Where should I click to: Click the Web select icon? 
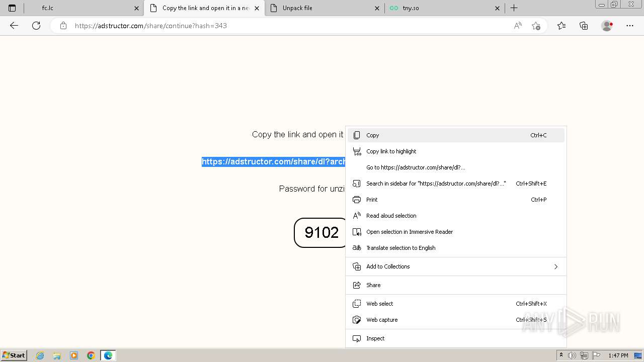357,304
